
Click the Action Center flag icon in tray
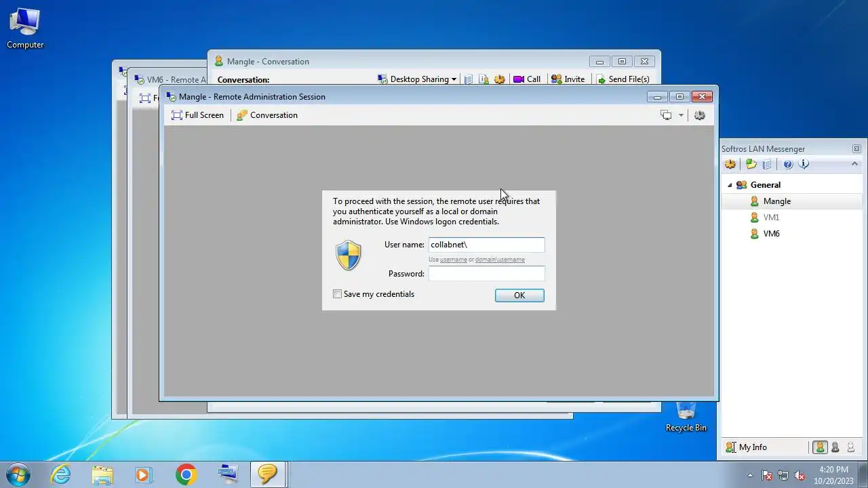click(x=768, y=475)
